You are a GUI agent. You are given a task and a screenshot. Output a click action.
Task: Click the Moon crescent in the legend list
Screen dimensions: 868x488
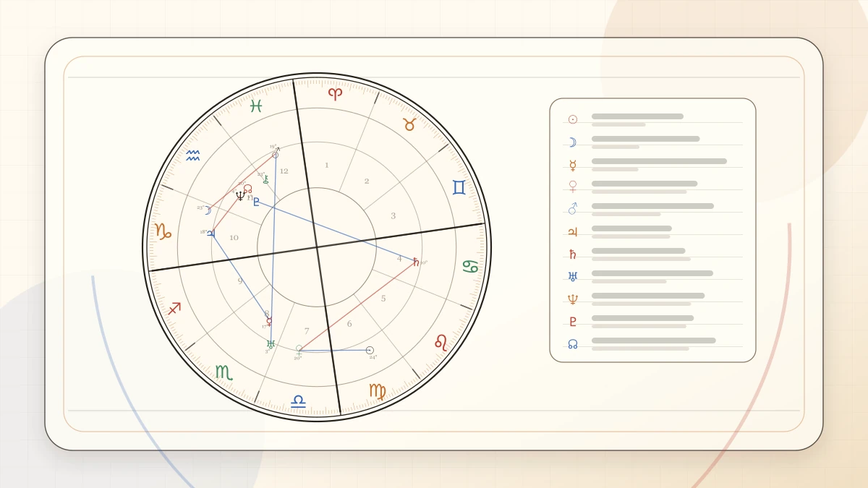coord(573,142)
